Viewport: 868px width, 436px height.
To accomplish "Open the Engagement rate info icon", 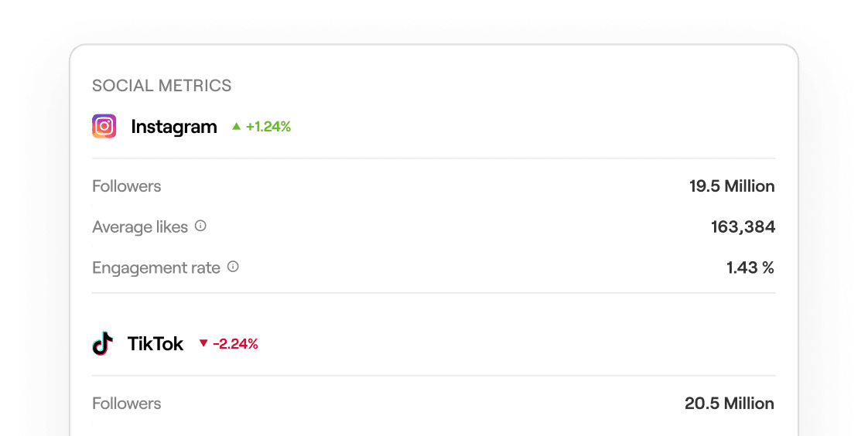I will coord(233,267).
